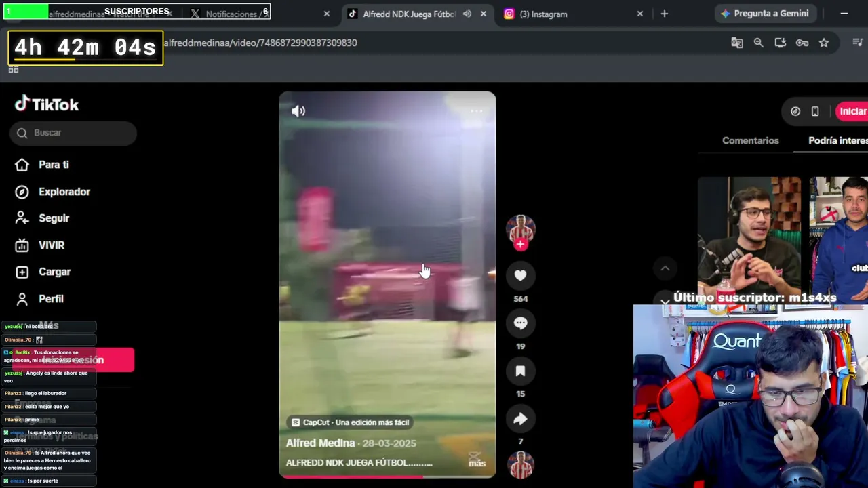
Task: Open the video's three-dot options menu
Action: (476, 111)
